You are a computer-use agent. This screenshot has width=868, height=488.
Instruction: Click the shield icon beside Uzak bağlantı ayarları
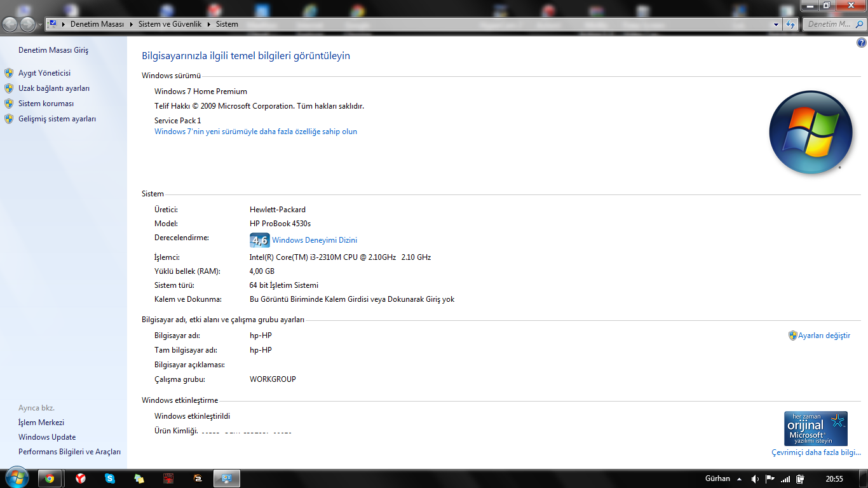9,88
